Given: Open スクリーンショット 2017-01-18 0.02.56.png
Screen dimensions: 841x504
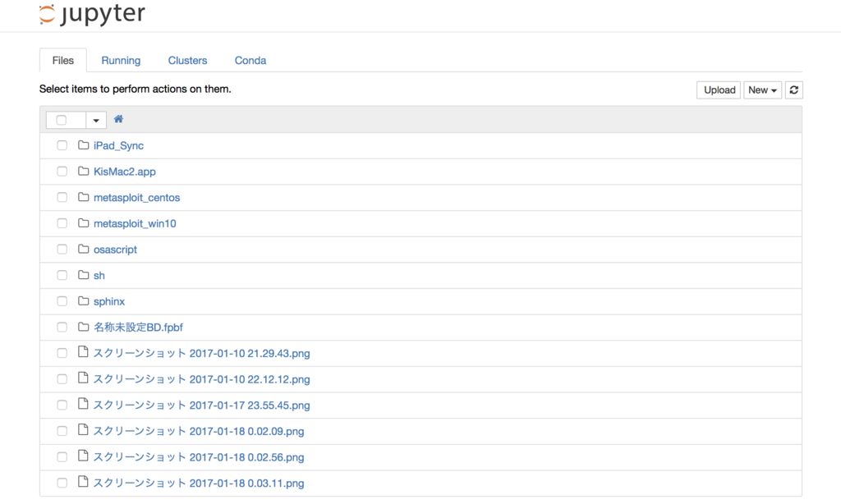Looking at the screenshot, I should pos(199,457).
